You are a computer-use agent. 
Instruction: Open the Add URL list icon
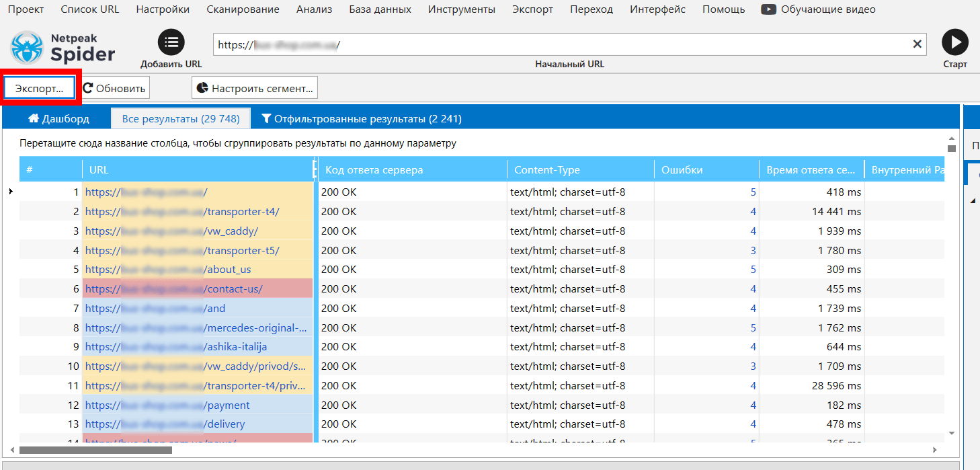[171, 42]
